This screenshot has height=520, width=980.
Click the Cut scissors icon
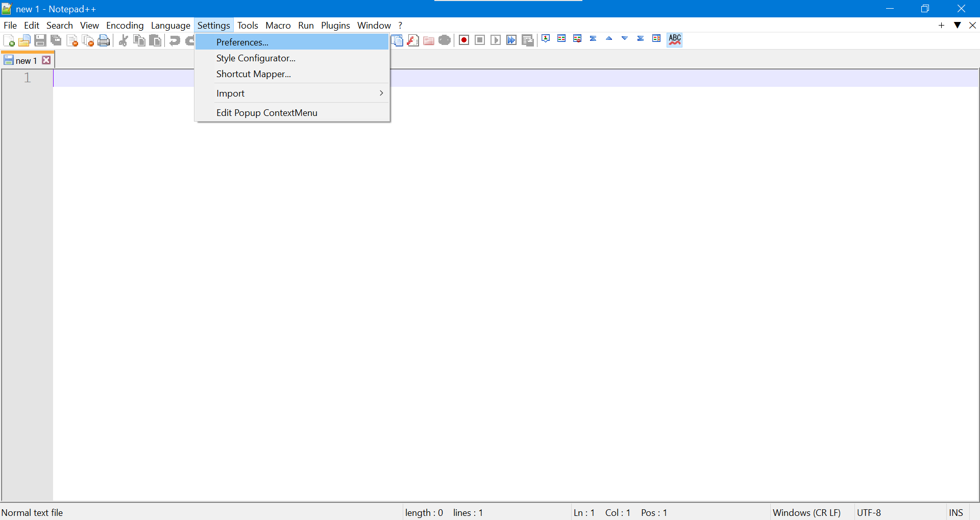[123, 40]
